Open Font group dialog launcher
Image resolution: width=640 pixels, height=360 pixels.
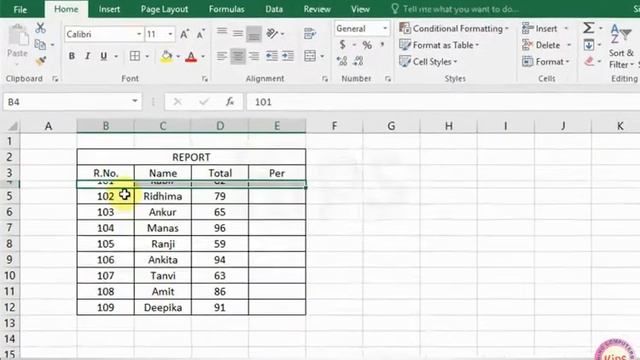click(204, 79)
